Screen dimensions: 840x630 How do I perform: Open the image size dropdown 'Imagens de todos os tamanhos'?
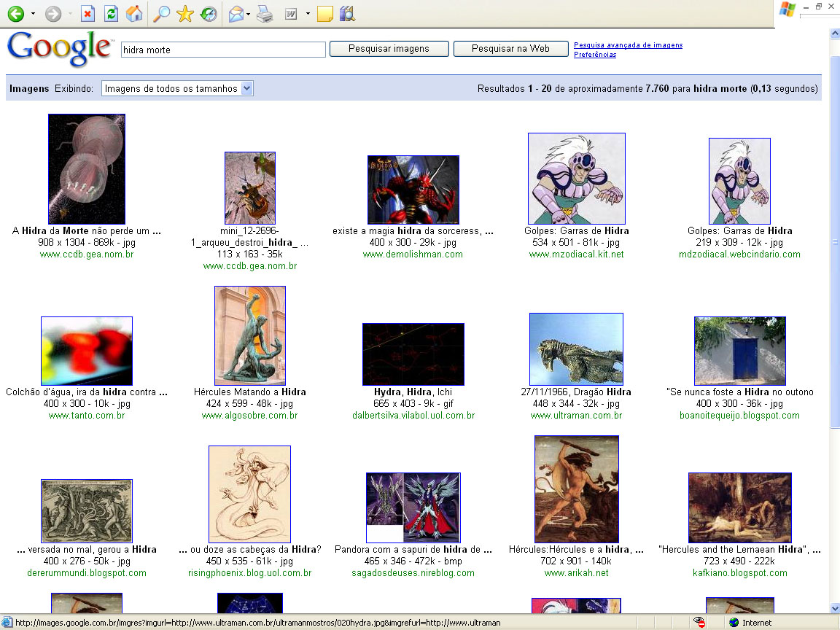[x=177, y=88]
